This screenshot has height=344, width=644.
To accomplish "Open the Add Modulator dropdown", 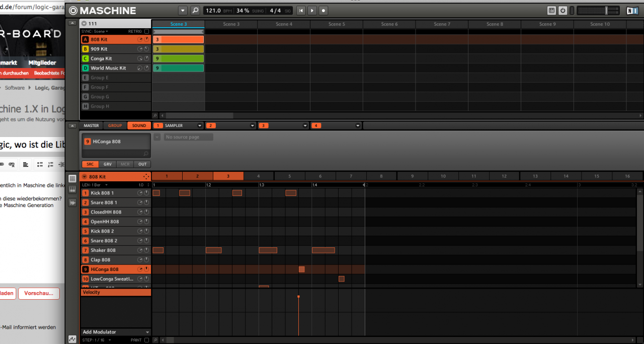I will pyautogui.click(x=116, y=332).
